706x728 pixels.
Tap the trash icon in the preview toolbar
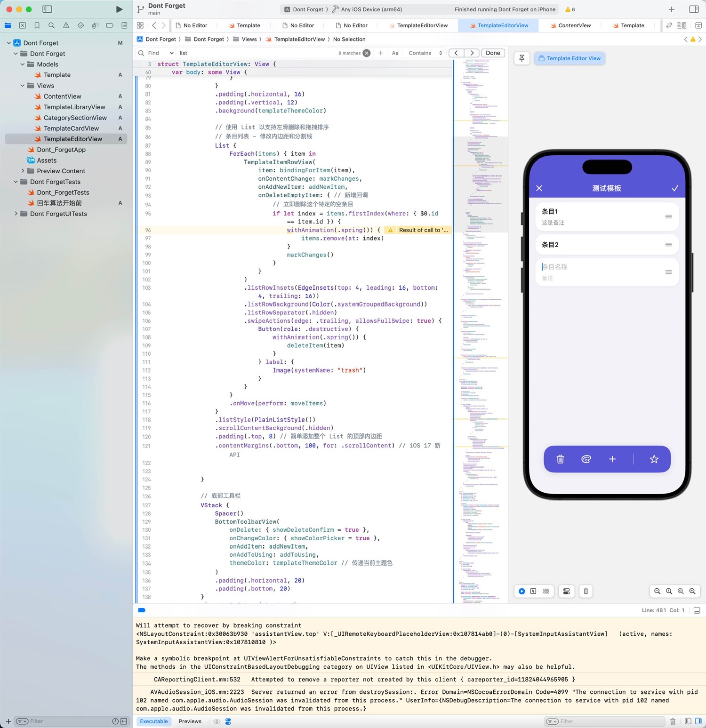(x=560, y=459)
